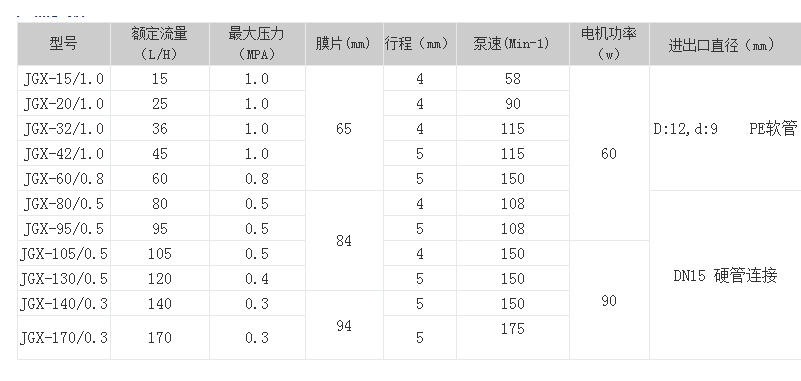Select the flow rate 120 cell
Viewport: 801px width, 381px height.
click(x=160, y=278)
